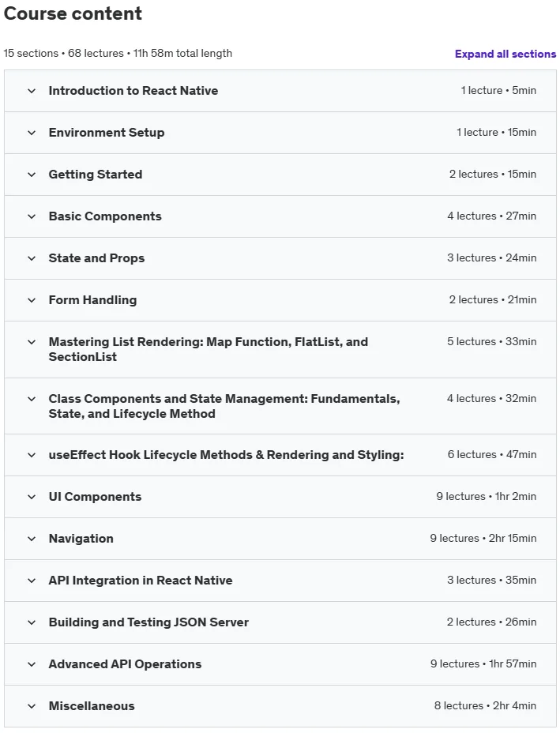Open the API Integration in React Native title

click(x=141, y=581)
